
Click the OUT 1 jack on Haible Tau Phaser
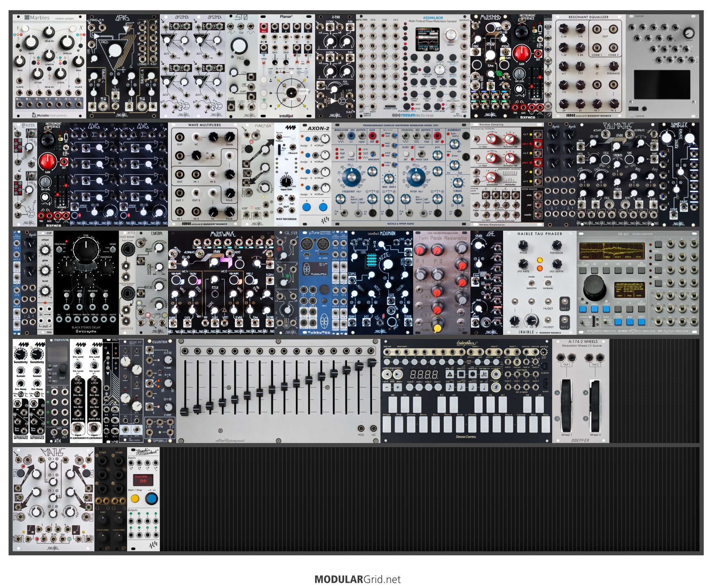click(564, 302)
